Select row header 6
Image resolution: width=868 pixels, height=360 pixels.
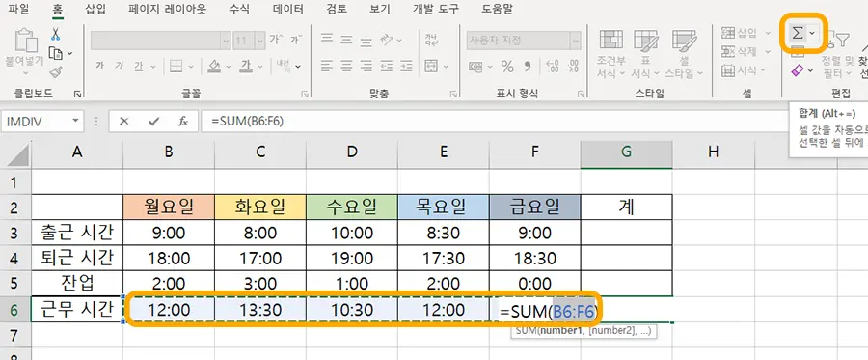14,310
